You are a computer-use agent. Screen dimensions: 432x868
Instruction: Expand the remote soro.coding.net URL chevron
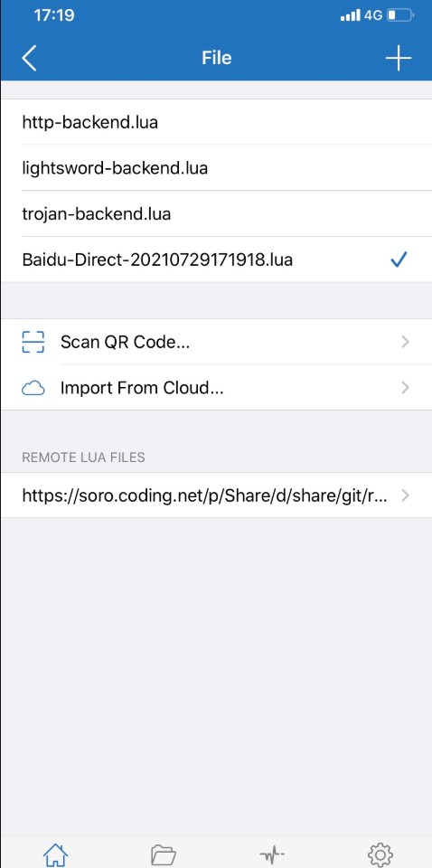(x=405, y=495)
